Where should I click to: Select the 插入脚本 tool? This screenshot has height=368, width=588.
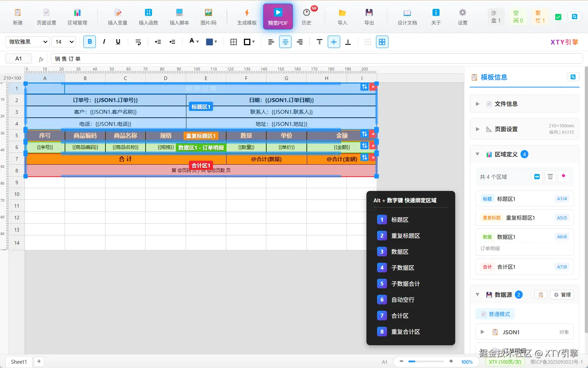(179, 17)
